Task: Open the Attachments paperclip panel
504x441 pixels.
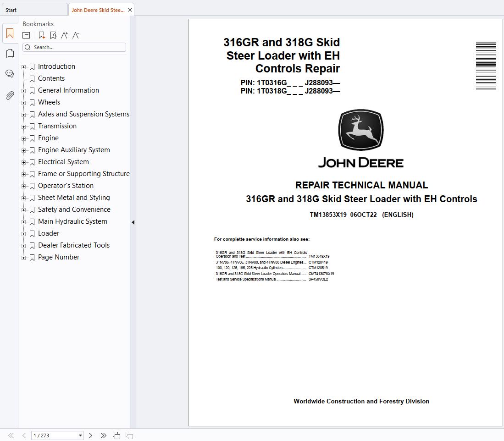Action: pyautogui.click(x=10, y=95)
